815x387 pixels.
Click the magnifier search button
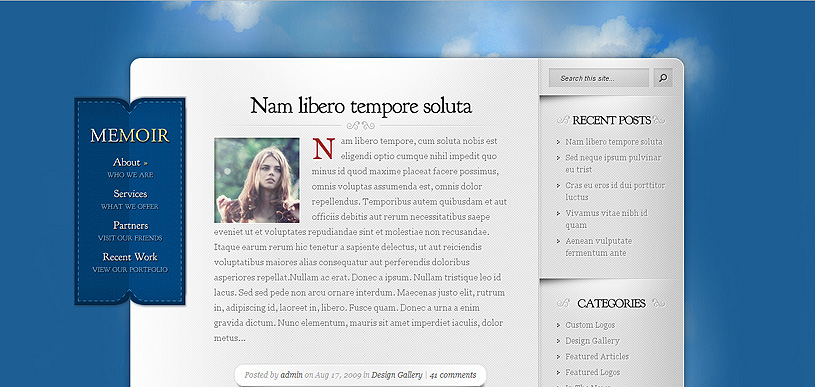point(663,78)
